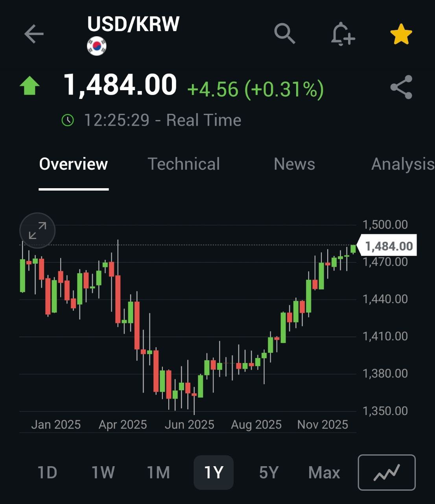Screen dimensions: 435x504
Task: Choose the 1W chart range
Action: [103, 472]
